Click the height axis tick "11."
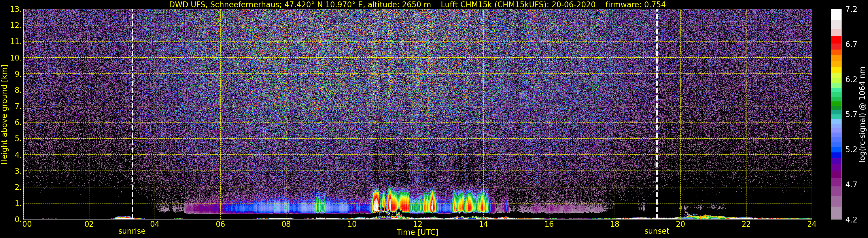 point(16,41)
